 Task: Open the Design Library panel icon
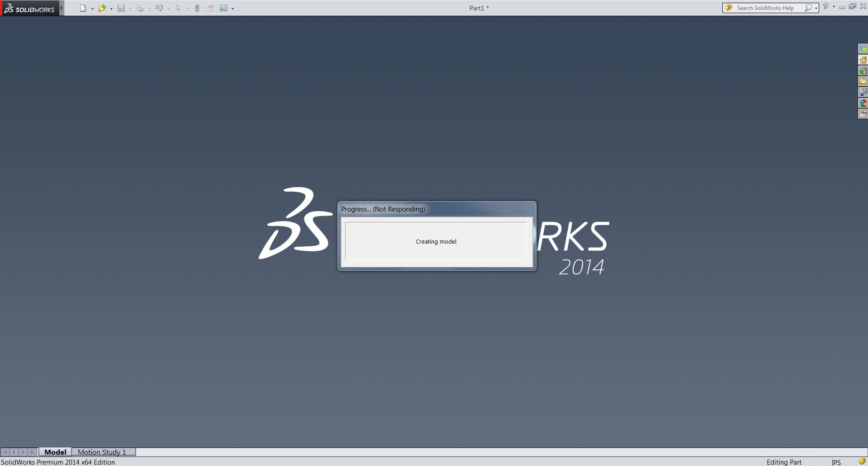(863, 71)
